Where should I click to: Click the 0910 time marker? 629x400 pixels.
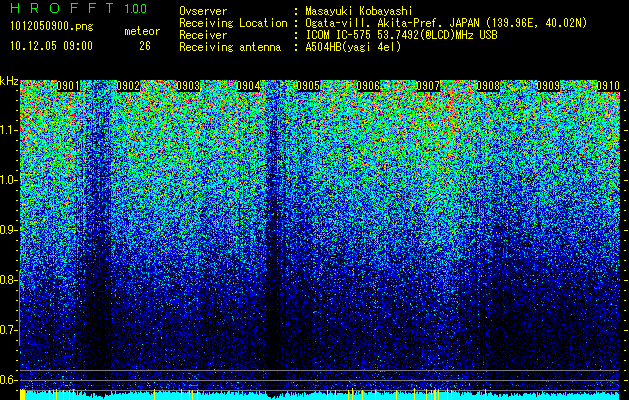click(608, 86)
